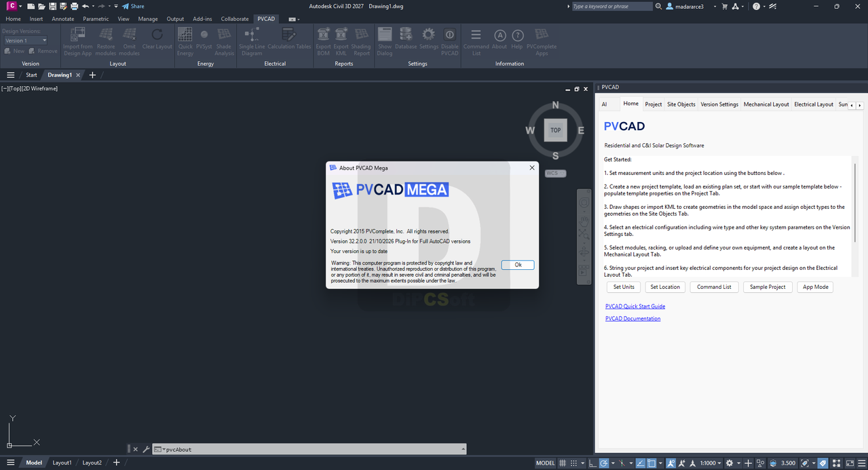Screen dimensions: 868x470
Task: Click Clear Layout ribbon icon
Action: click(157, 38)
